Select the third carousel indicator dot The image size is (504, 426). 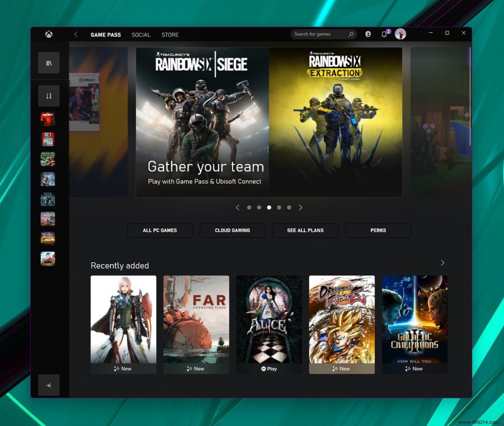[x=269, y=207]
